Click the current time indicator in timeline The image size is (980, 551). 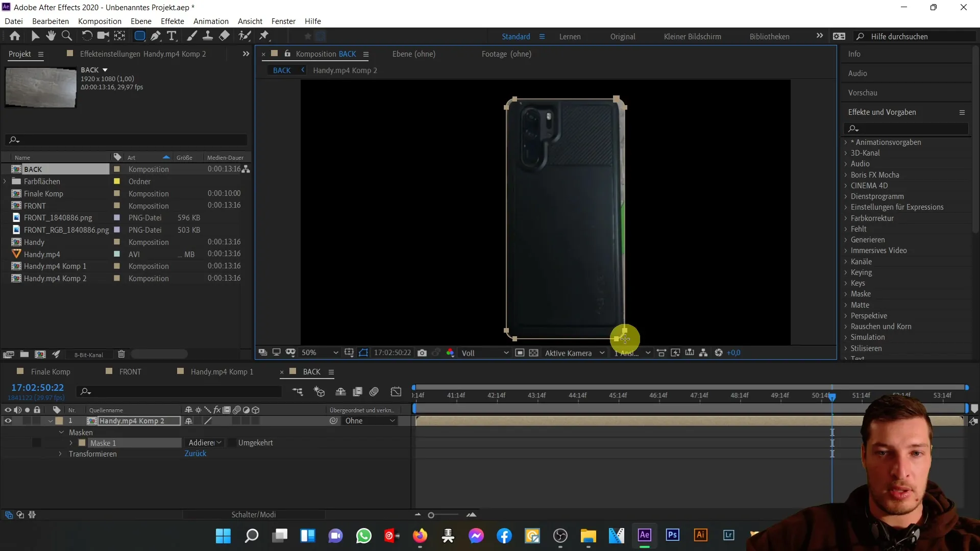coord(832,396)
